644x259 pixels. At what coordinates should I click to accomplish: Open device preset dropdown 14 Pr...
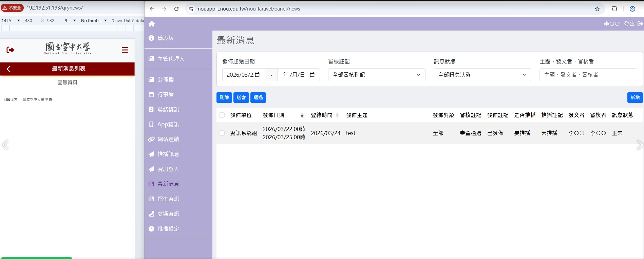pos(11,21)
